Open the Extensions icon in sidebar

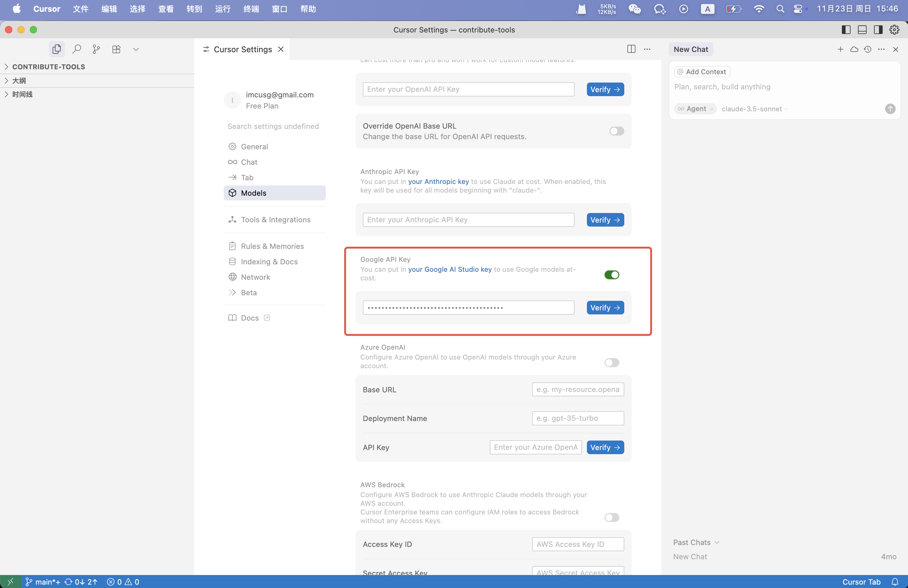[117, 49]
